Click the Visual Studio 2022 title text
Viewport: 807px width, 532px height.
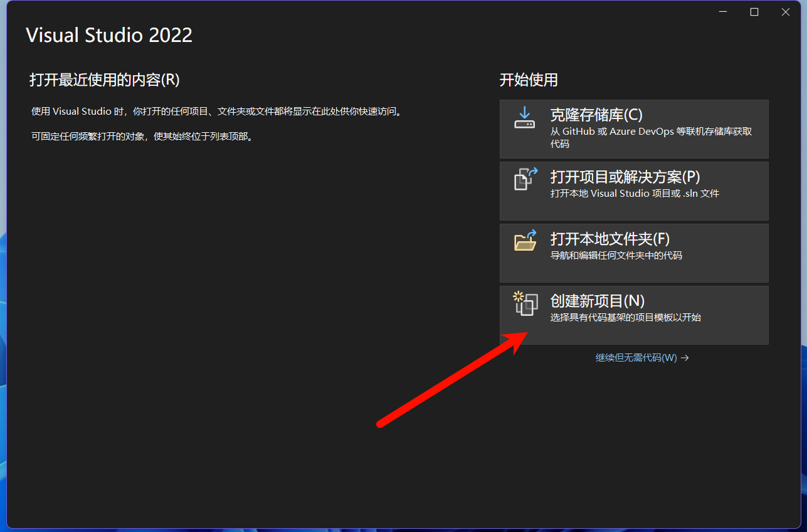pyautogui.click(x=109, y=35)
